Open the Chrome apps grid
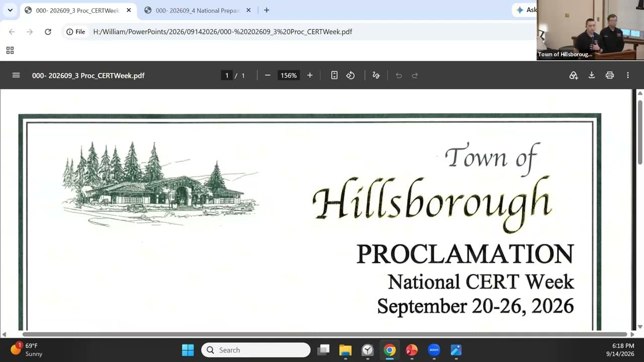The image size is (644, 362). (10, 50)
